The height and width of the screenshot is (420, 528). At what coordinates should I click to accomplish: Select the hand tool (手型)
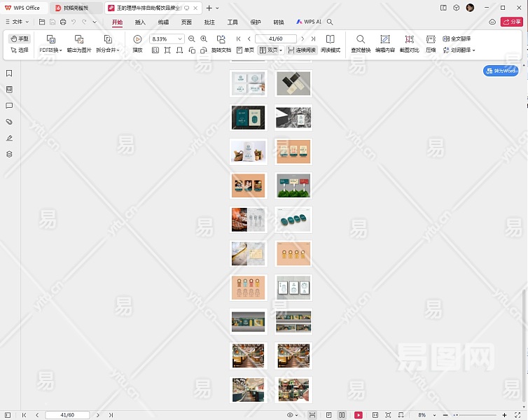click(x=20, y=39)
